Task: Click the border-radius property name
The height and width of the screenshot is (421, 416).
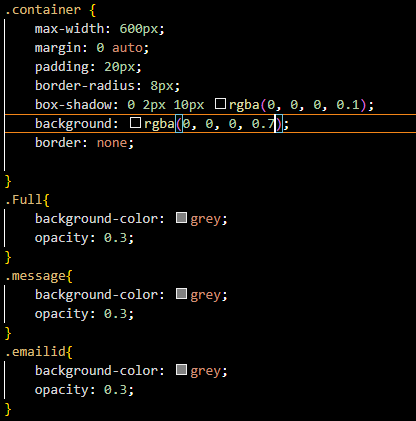Action: click(x=84, y=86)
